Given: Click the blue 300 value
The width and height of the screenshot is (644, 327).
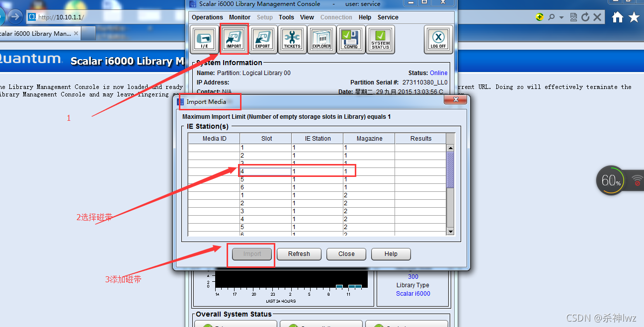Looking at the screenshot, I should pyautogui.click(x=413, y=277).
